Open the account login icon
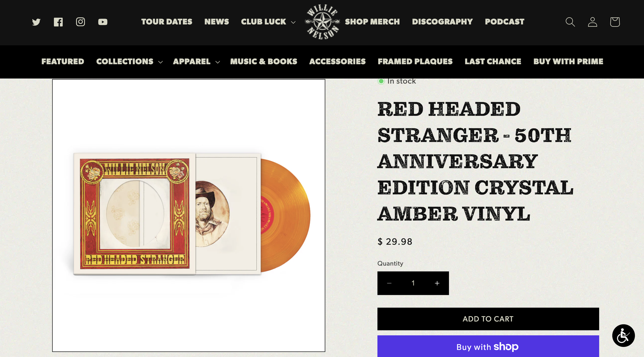 click(592, 22)
